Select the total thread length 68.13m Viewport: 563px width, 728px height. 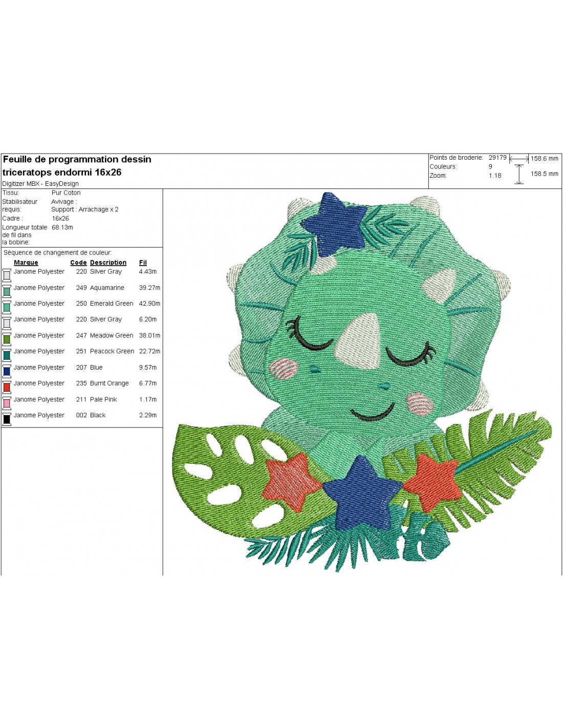click(x=62, y=227)
